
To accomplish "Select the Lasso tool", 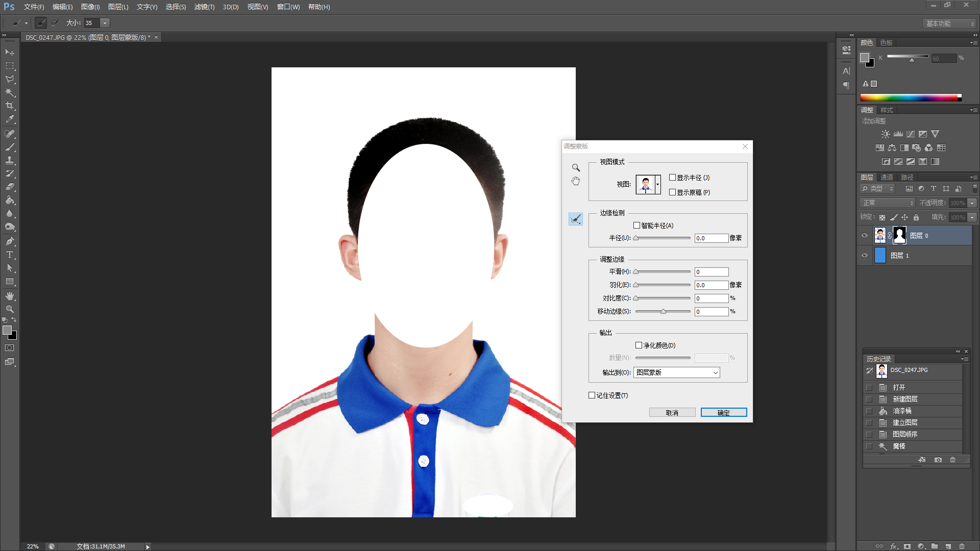I will [x=10, y=79].
